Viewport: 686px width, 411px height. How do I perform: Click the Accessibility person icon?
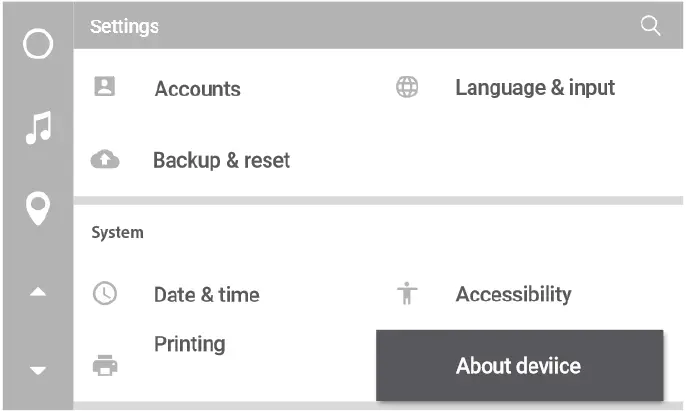click(x=407, y=294)
